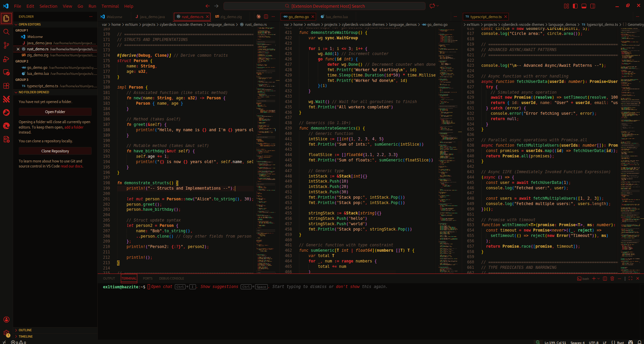Open the Search view in the activity bar

coord(6,32)
